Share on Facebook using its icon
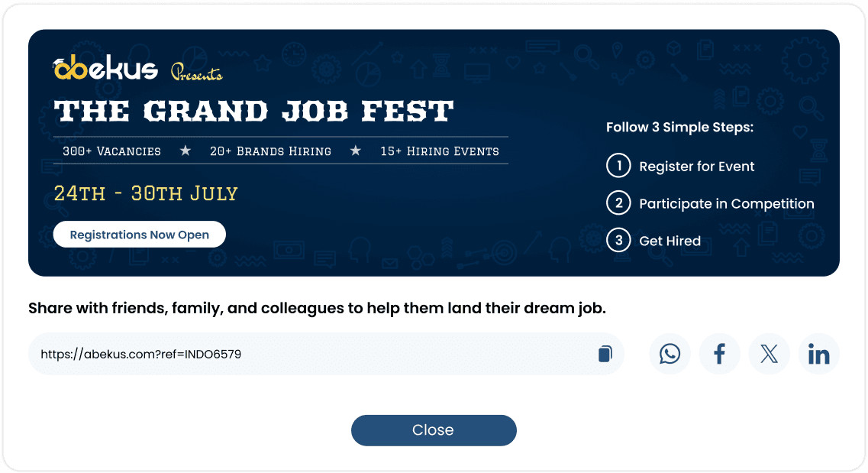Screen dimensions: 868x473 point(720,354)
